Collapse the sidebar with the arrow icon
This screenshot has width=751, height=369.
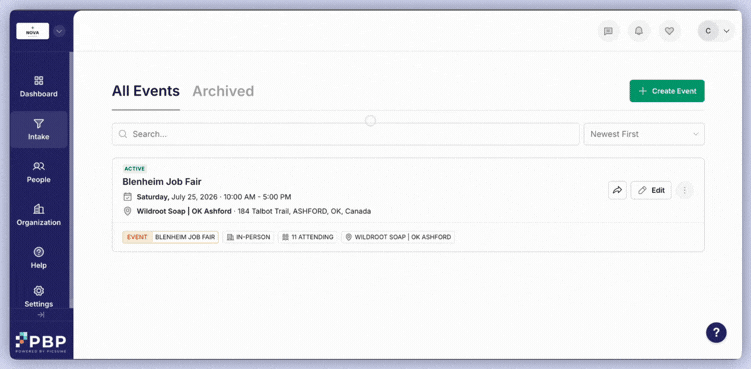coord(41,315)
